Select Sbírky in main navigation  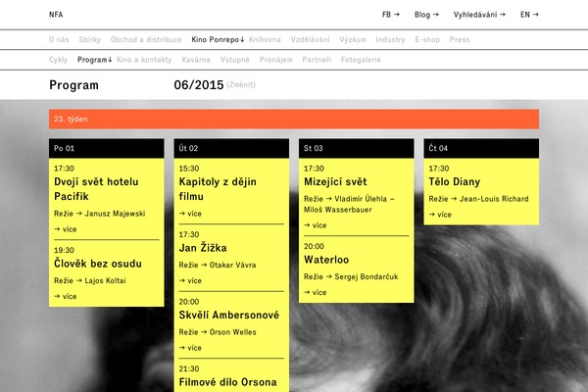[89, 39]
